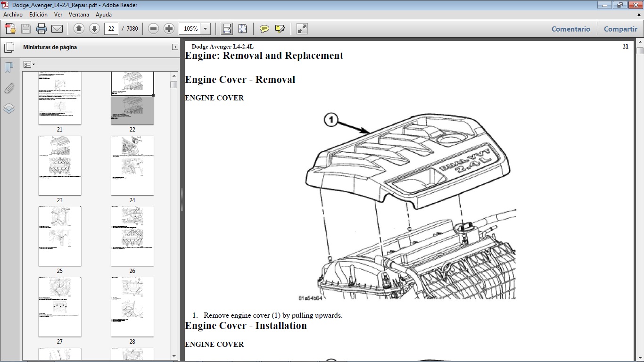This screenshot has height=362, width=644.
Task: Add a sticky note comment
Action: (x=264, y=29)
